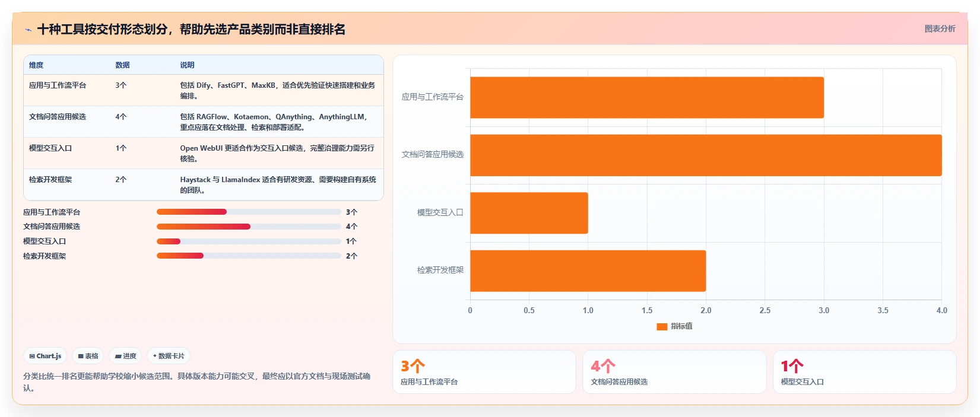Image resolution: width=980 pixels, height=417 pixels.
Task: Click the 数据卡片 tag chip
Action: [169, 356]
